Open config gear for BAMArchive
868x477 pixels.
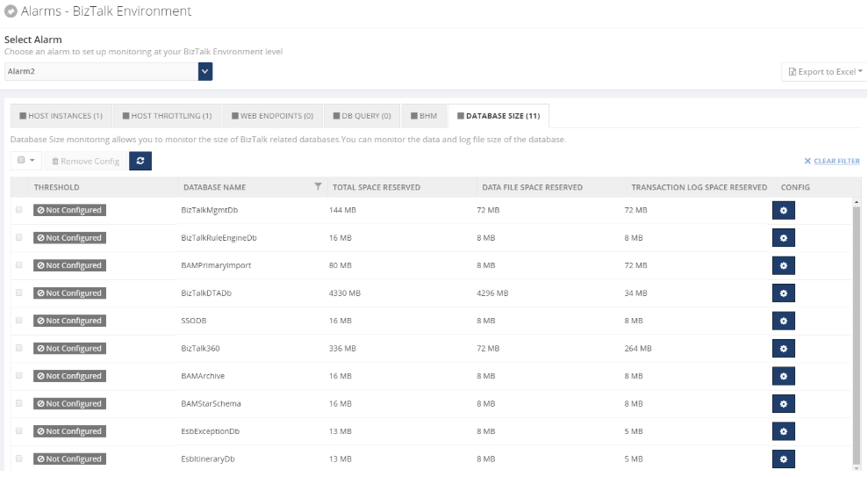click(783, 376)
